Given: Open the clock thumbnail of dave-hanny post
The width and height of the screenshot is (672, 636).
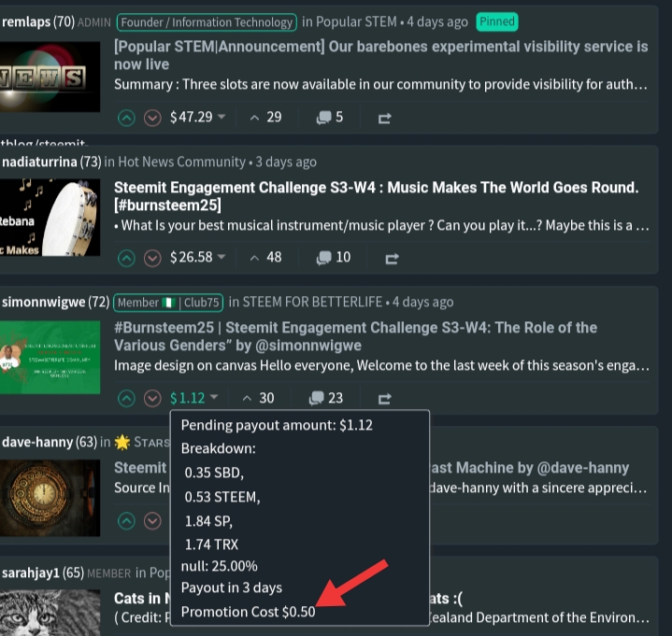Looking at the screenshot, I should 50,498.
